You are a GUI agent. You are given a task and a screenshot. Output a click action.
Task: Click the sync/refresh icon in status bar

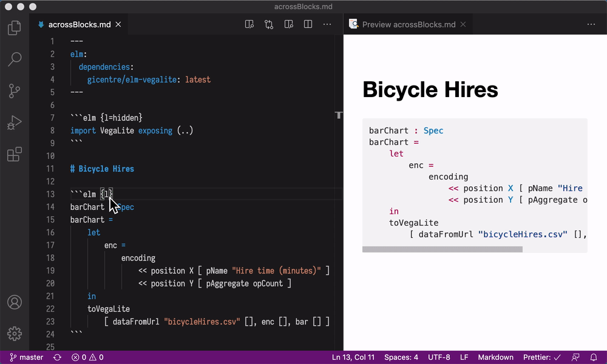(56, 357)
